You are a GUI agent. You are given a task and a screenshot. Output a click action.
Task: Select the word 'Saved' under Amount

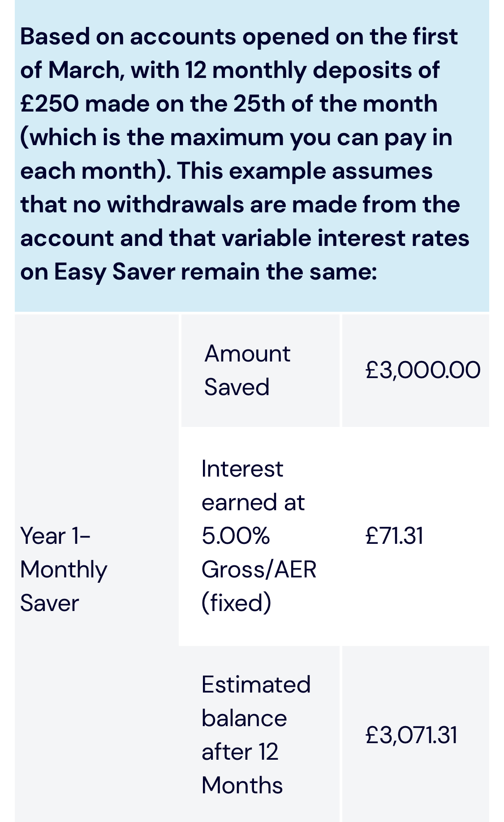(x=237, y=387)
